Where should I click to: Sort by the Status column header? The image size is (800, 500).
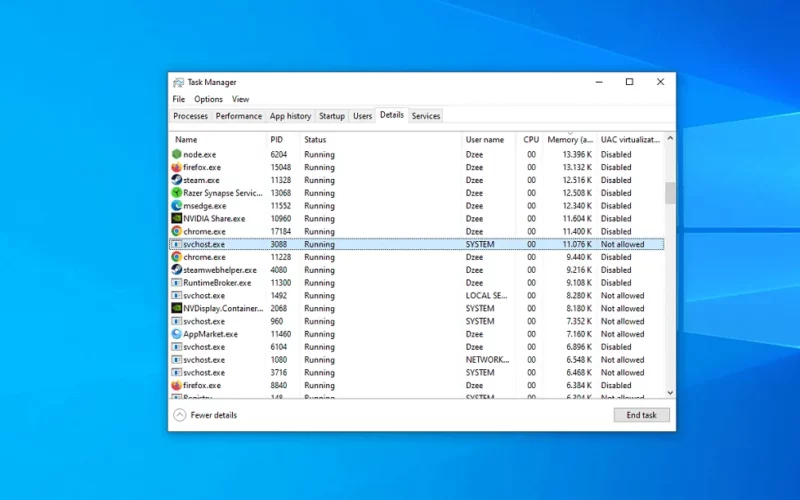click(x=381, y=139)
